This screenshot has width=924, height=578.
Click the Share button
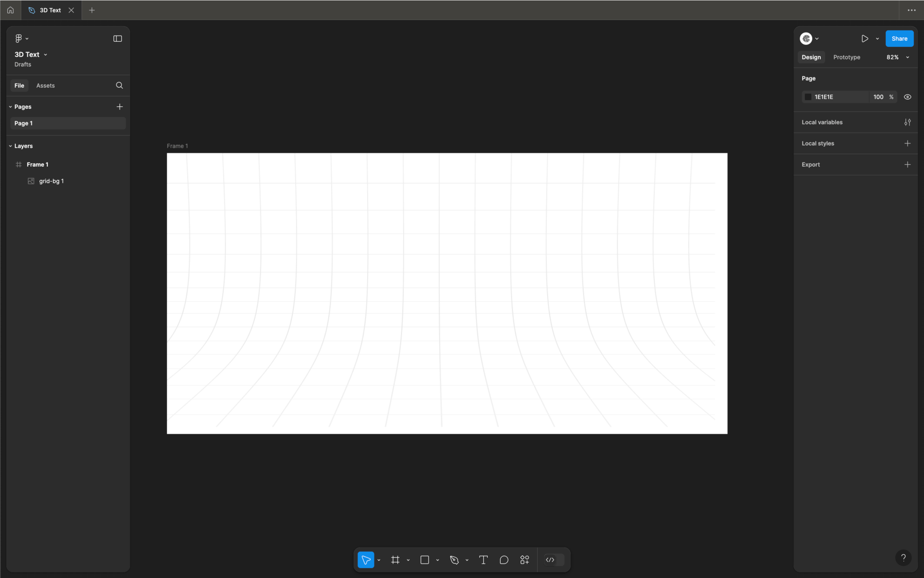pos(899,39)
